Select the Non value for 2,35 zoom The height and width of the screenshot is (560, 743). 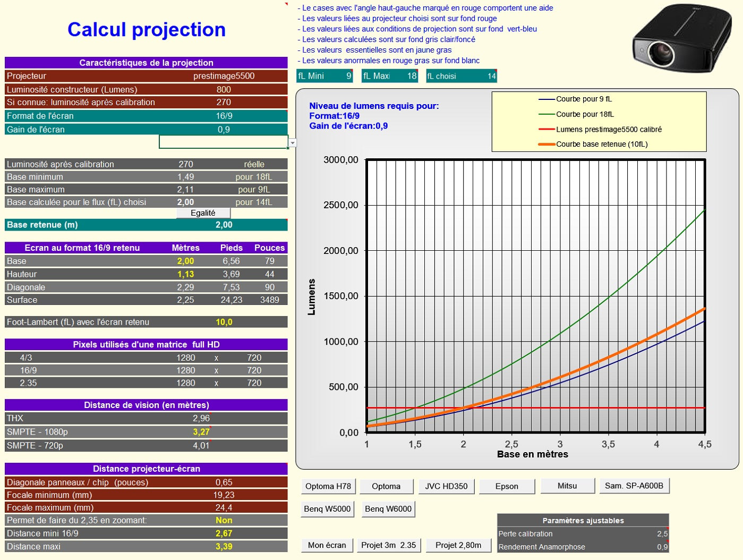tap(224, 520)
